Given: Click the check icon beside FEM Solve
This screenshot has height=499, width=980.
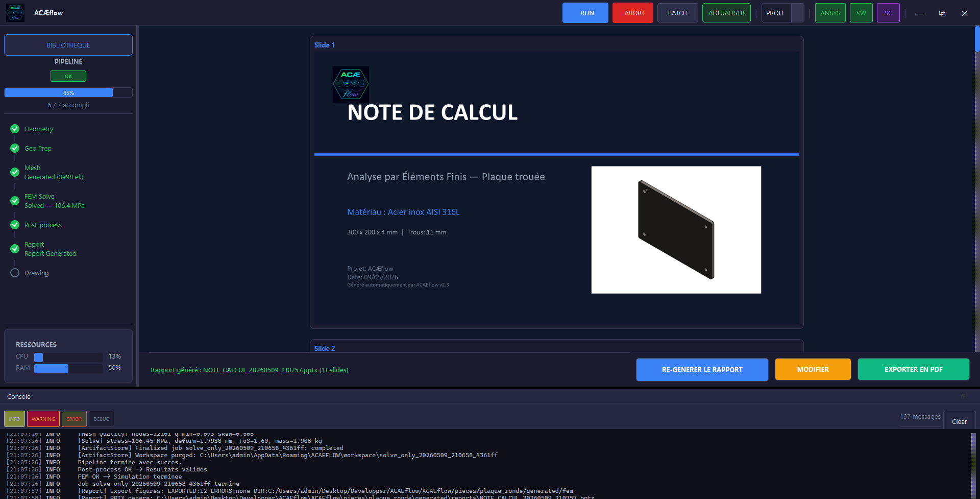Looking at the screenshot, I should point(15,201).
